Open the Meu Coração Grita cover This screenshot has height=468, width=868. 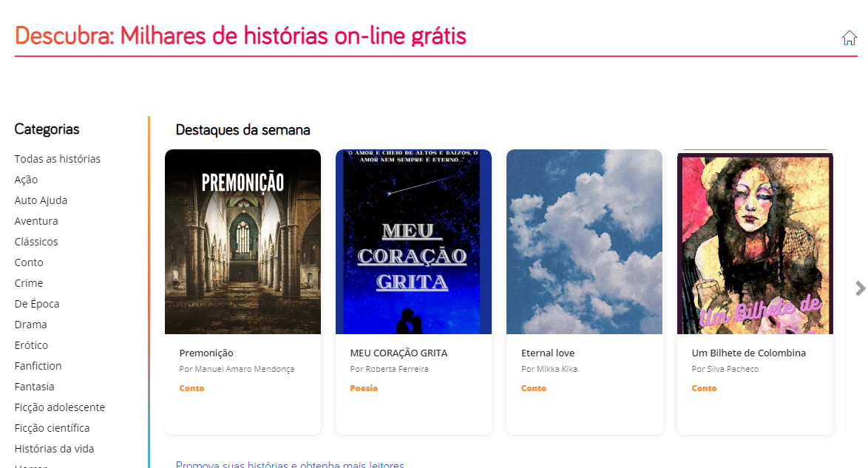(413, 242)
